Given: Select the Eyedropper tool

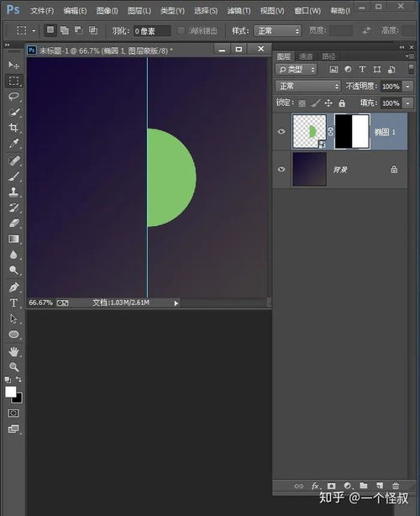Looking at the screenshot, I should pyautogui.click(x=13, y=144).
